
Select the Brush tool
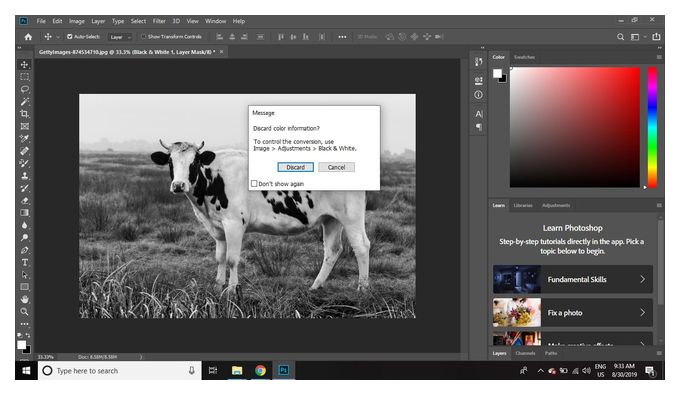25,163
